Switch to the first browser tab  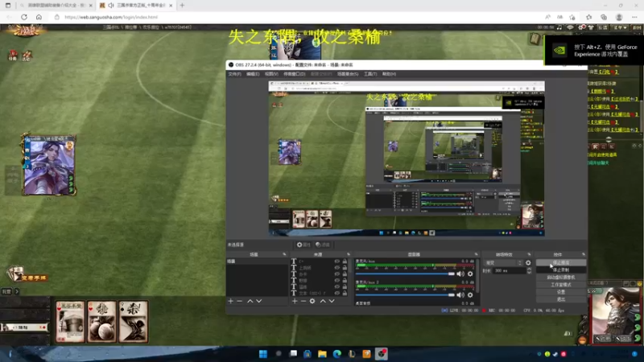[x=56, y=6]
